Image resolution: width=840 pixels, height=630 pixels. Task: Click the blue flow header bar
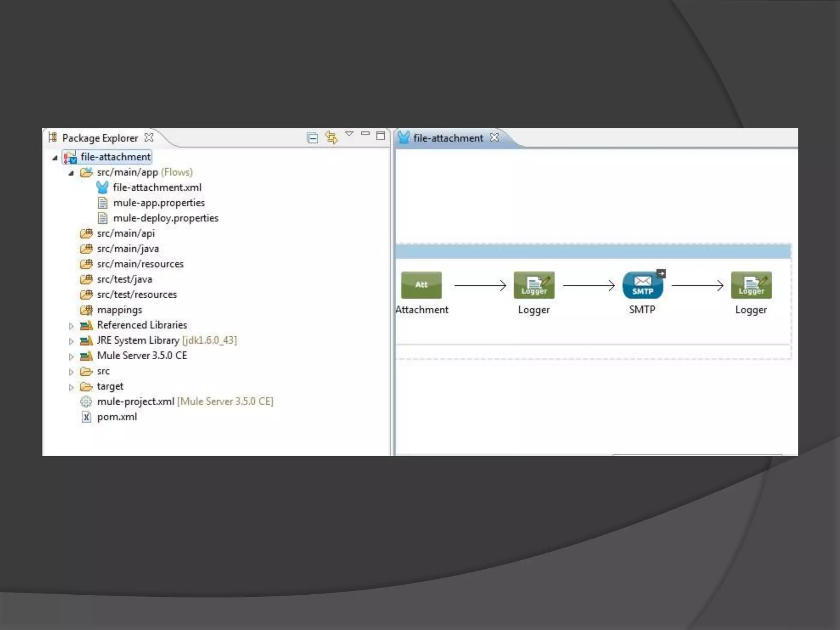click(593, 251)
